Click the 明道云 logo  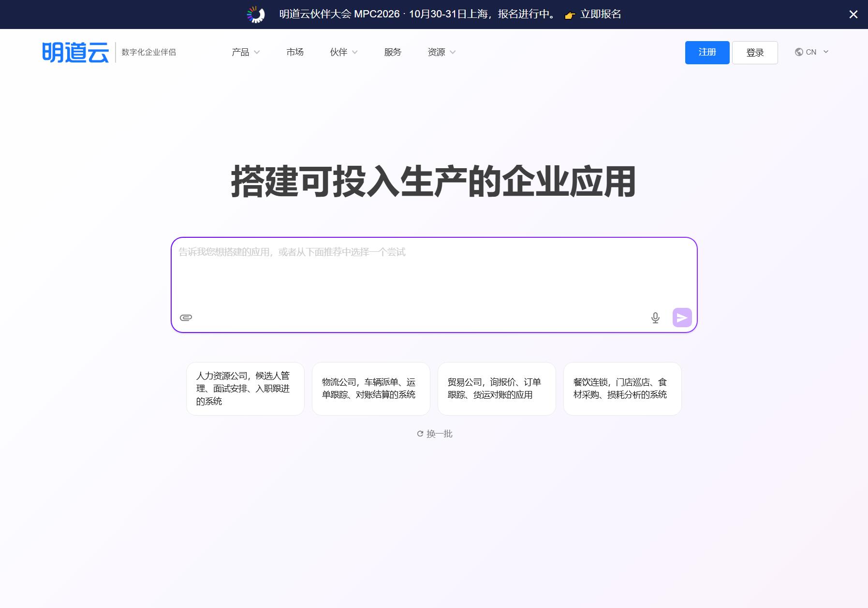(75, 52)
